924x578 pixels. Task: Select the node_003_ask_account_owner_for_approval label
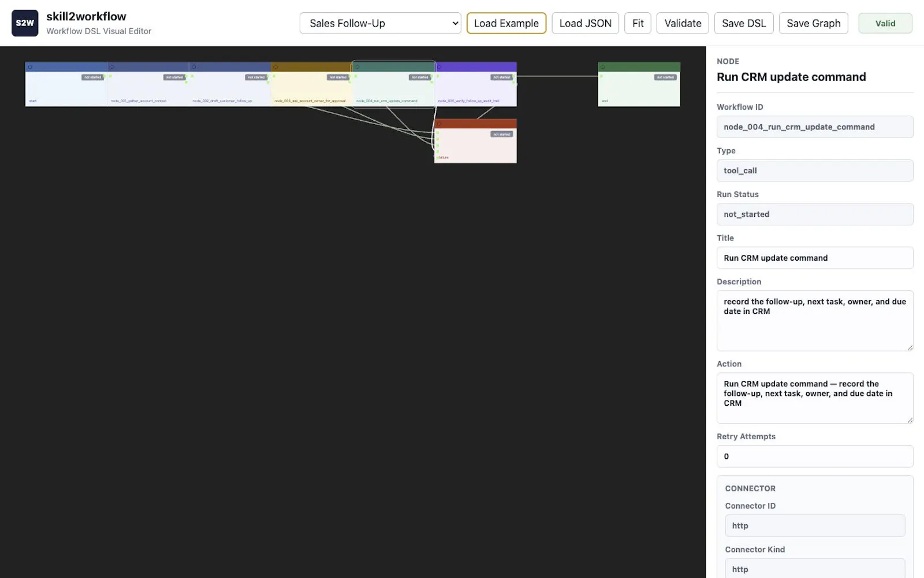310,101
